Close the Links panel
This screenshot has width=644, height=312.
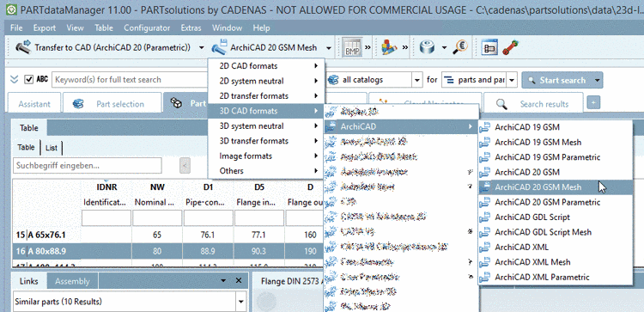[x=239, y=281]
